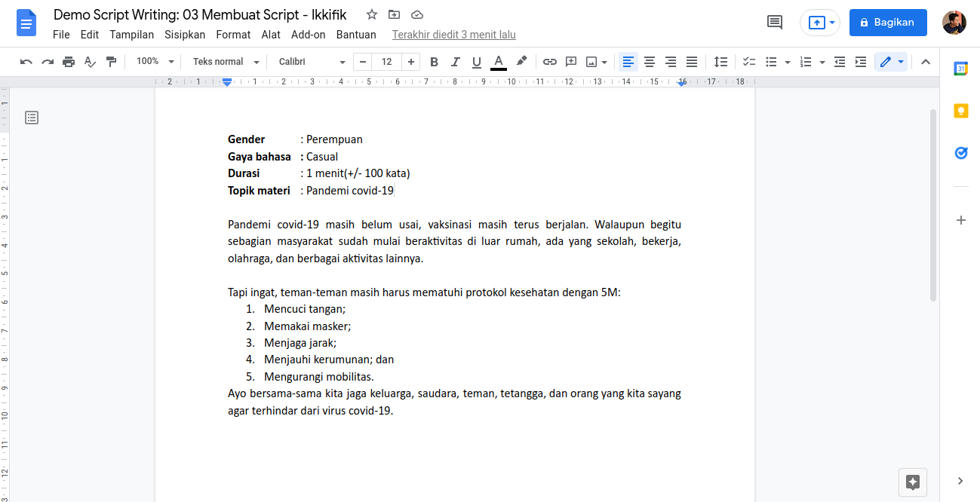Show the document outline icon
This screenshot has width=980, height=502.
click(x=32, y=118)
